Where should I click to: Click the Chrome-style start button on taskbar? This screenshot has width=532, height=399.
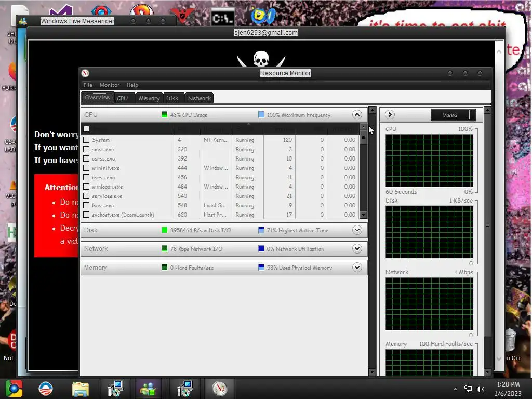tap(14, 389)
